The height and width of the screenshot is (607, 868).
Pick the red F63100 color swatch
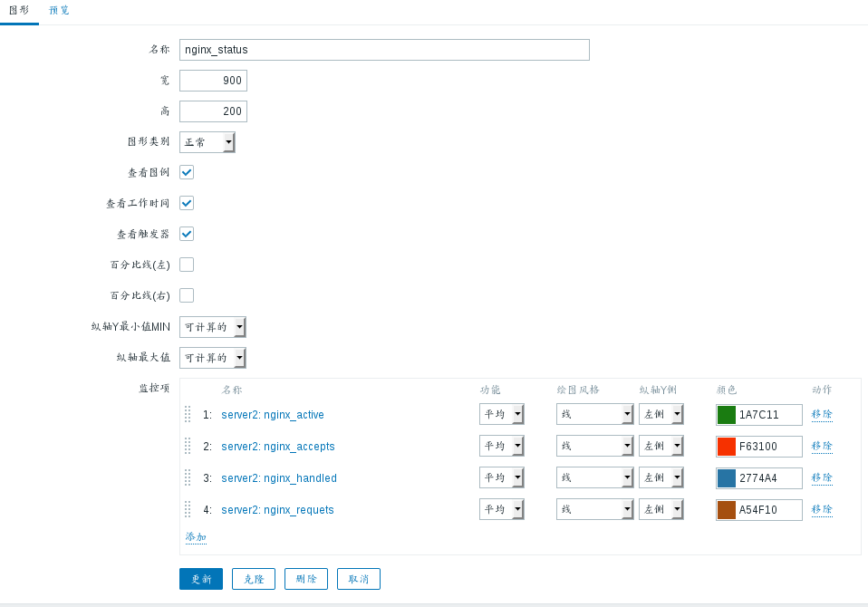[x=727, y=446]
